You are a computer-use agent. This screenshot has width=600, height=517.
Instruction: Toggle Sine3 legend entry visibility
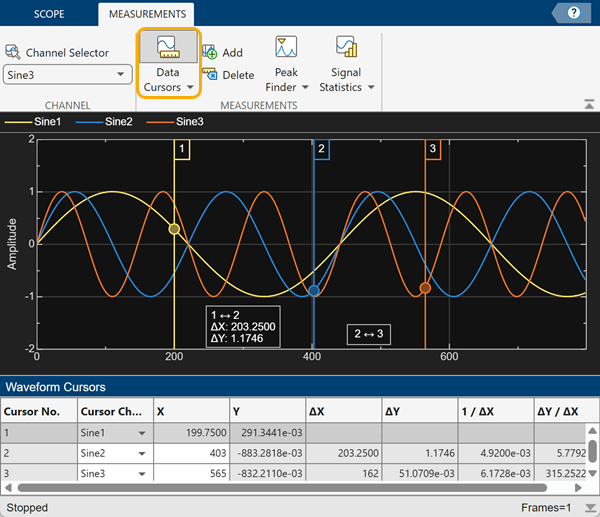click(175, 122)
